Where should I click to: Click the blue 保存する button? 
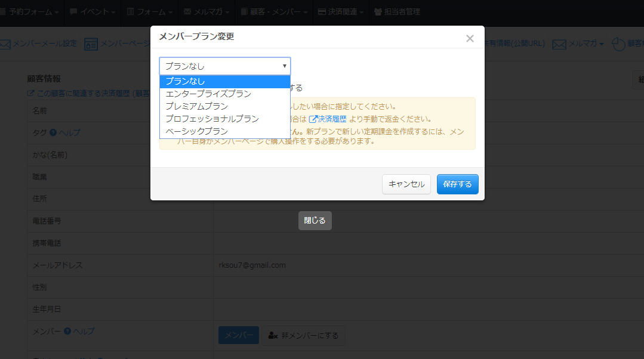point(457,184)
